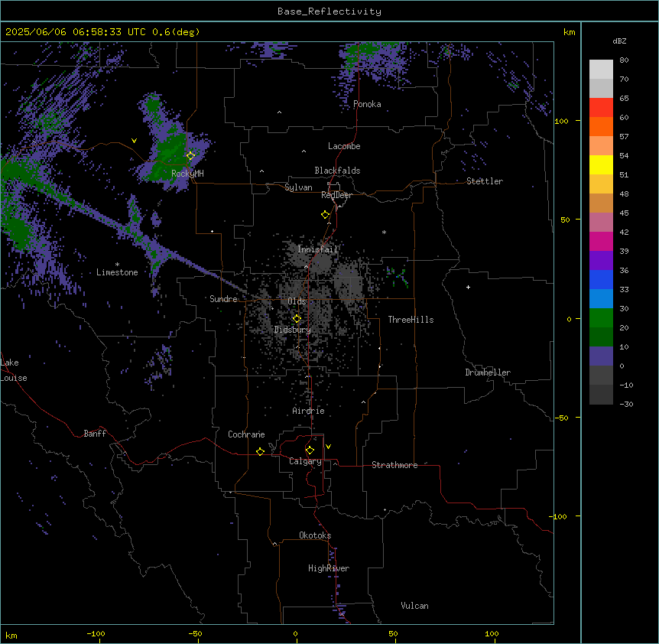Click the Blackfalds town label
Viewport: 659px width, 644px height.
click(337, 171)
